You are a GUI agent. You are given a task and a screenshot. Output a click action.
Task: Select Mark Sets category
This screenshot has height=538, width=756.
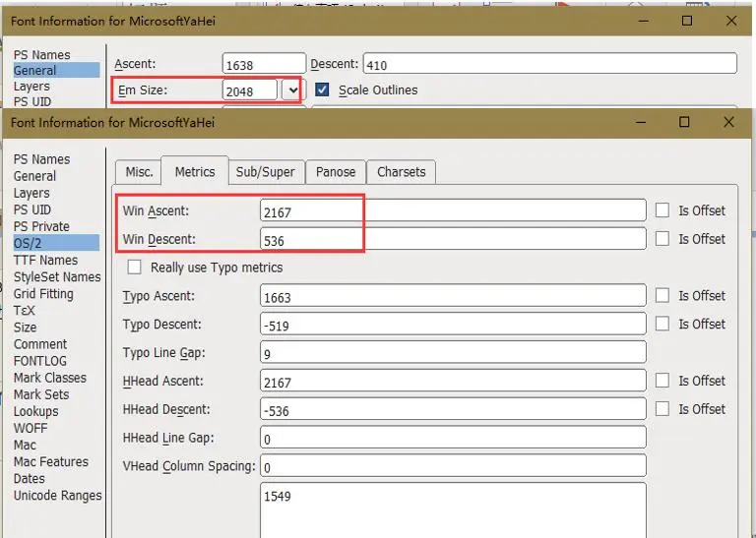(x=41, y=394)
